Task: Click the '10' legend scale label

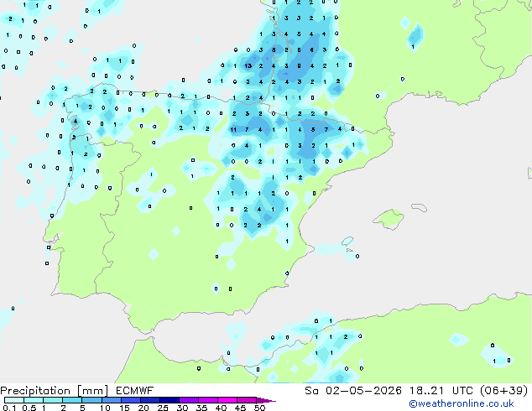Action: point(105,408)
